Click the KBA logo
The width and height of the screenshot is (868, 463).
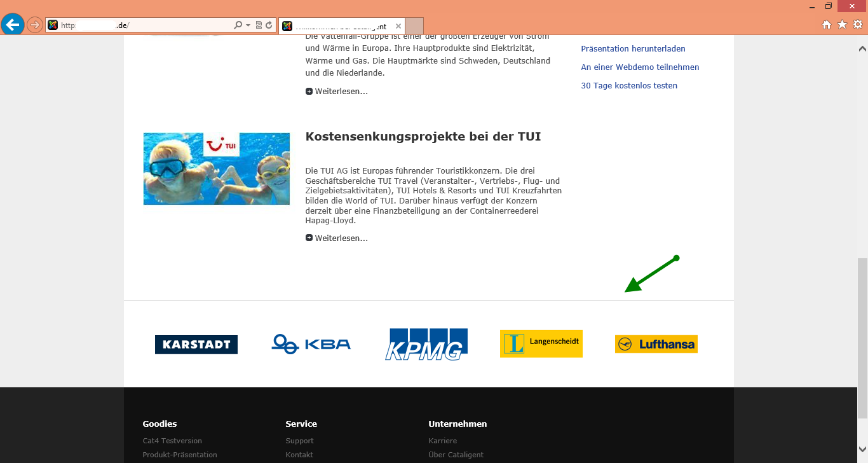pyautogui.click(x=311, y=344)
